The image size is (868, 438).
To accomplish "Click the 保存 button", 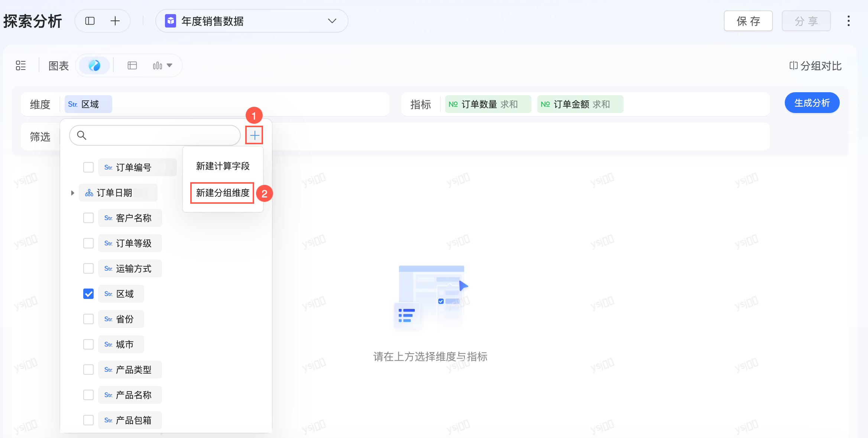I will tap(748, 21).
